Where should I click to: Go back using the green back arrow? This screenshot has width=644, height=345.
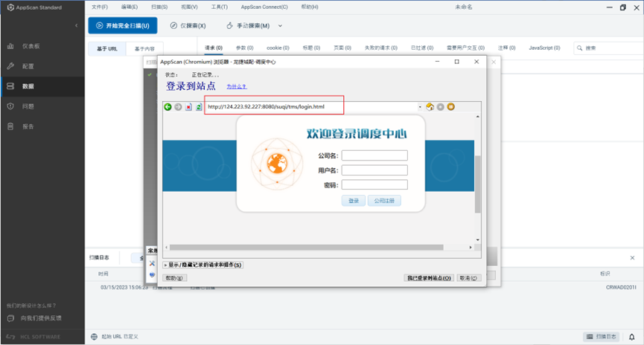tap(168, 106)
